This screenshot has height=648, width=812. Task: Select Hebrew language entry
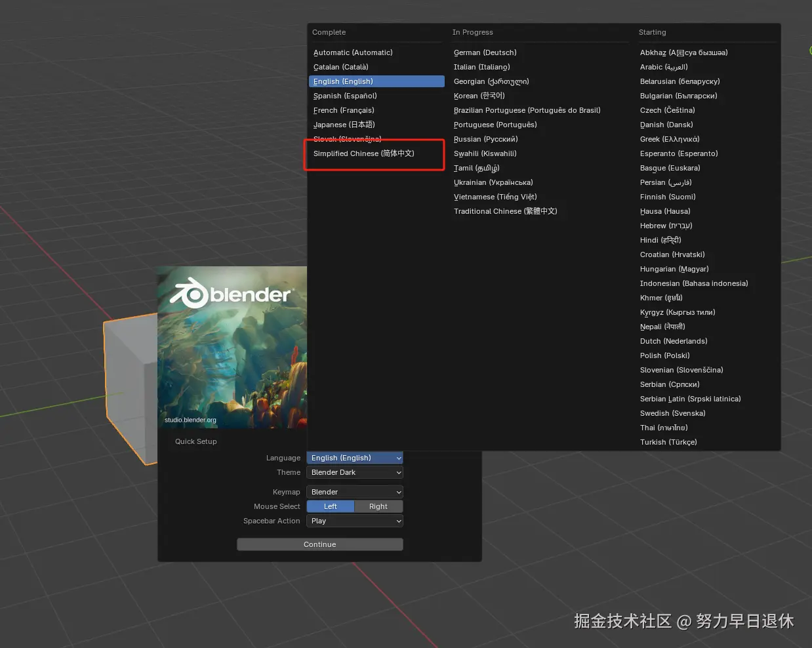tap(707, 226)
